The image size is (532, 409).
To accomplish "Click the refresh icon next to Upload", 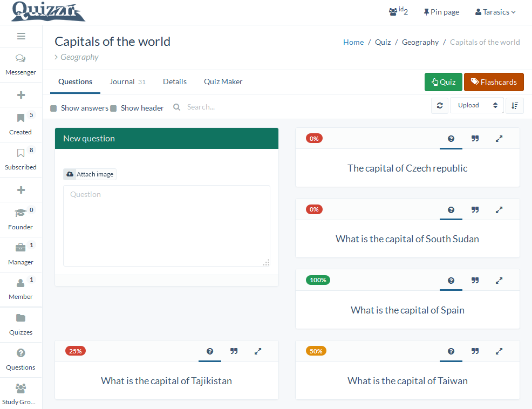I will (x=440, y=106).
